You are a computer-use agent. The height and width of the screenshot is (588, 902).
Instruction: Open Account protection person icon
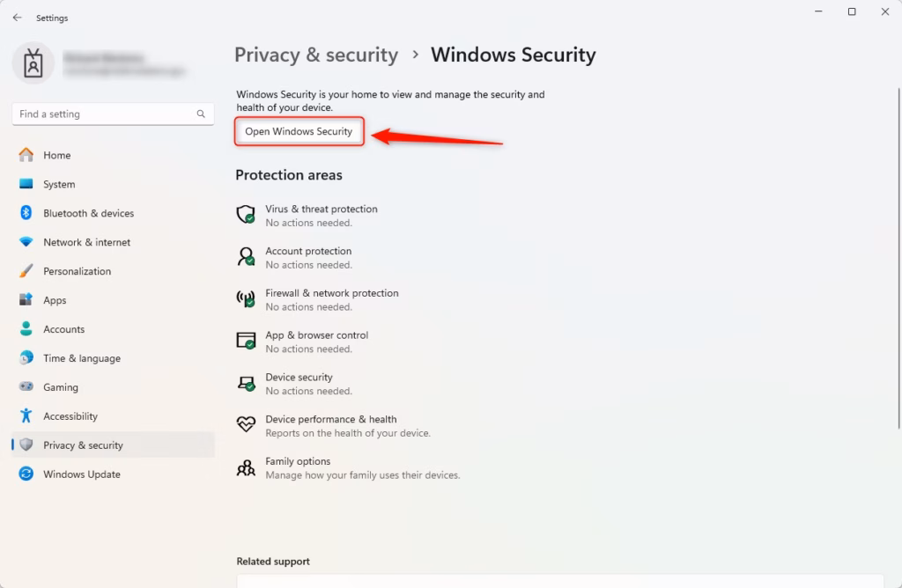pyautogui.click(x=246, y=256)
